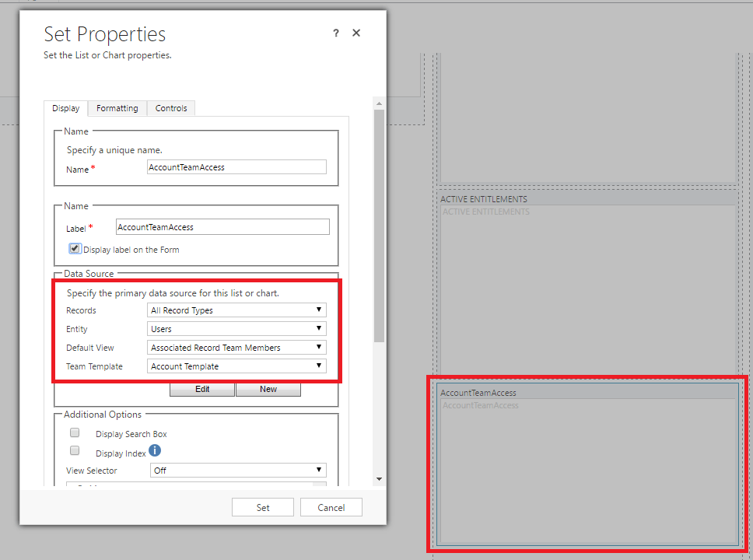Image resolution: width=753 pixels, height=560 pixels.
Task: Click the help question mark icon
Action: (336, 33)
